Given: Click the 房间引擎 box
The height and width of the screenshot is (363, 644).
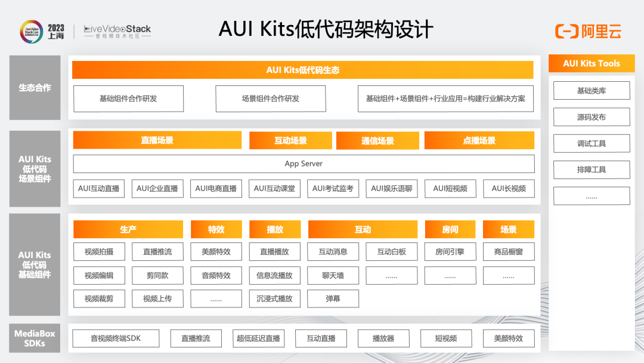Looking at the screenshot, I should (450, 251).
